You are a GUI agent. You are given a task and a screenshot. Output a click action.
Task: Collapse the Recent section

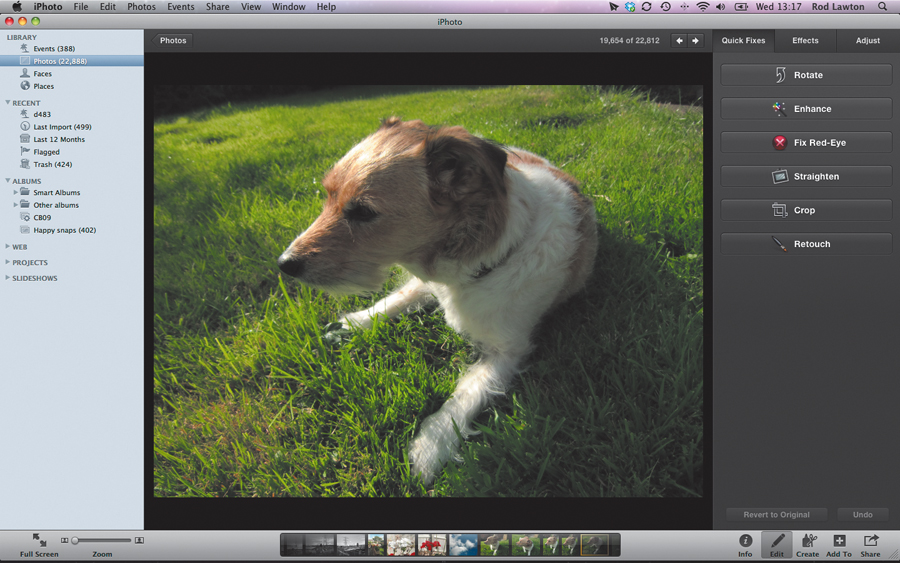pyautogui.click(x=7, y=103)
